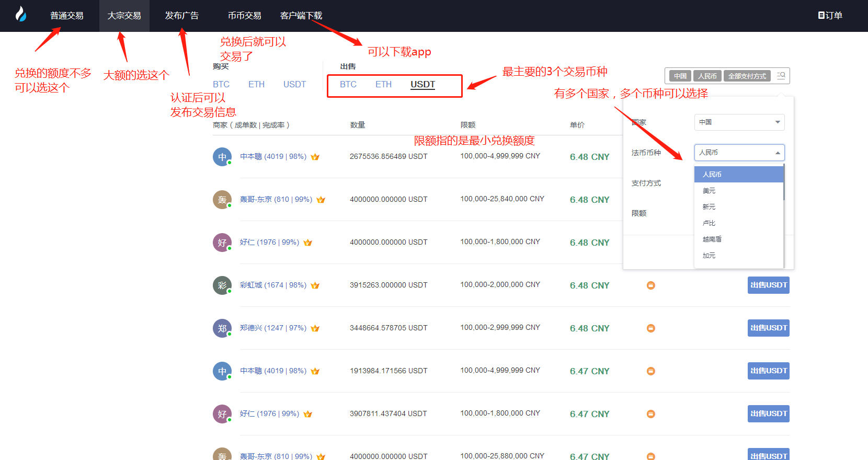Click 中本聰 avatar in the 1913984.171566 USDT row

click(x=222, y=371)
